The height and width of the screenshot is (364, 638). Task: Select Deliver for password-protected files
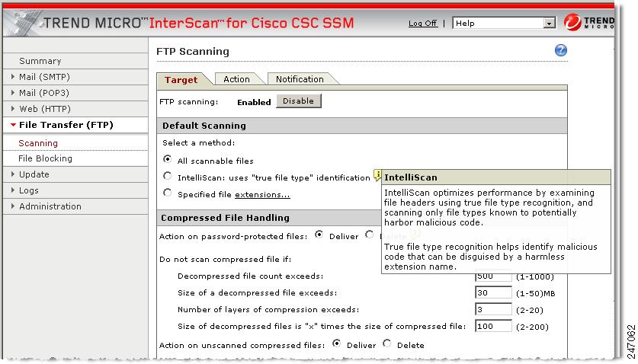[319, 235]
